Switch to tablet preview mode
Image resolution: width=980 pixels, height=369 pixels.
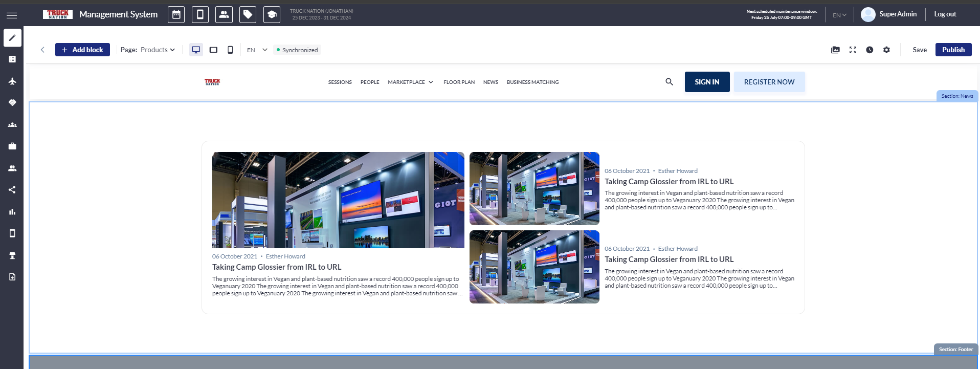(x=213, y=50)
